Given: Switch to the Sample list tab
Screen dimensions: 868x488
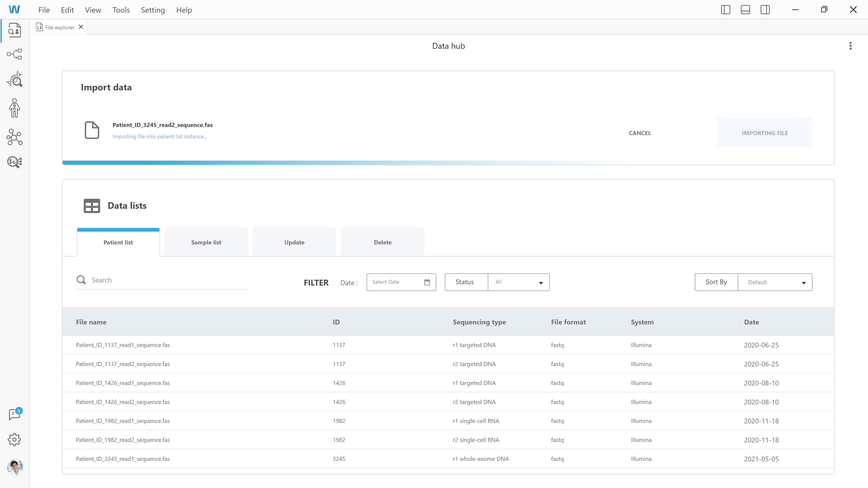Looking at the screenshot, I should [206, 242].
